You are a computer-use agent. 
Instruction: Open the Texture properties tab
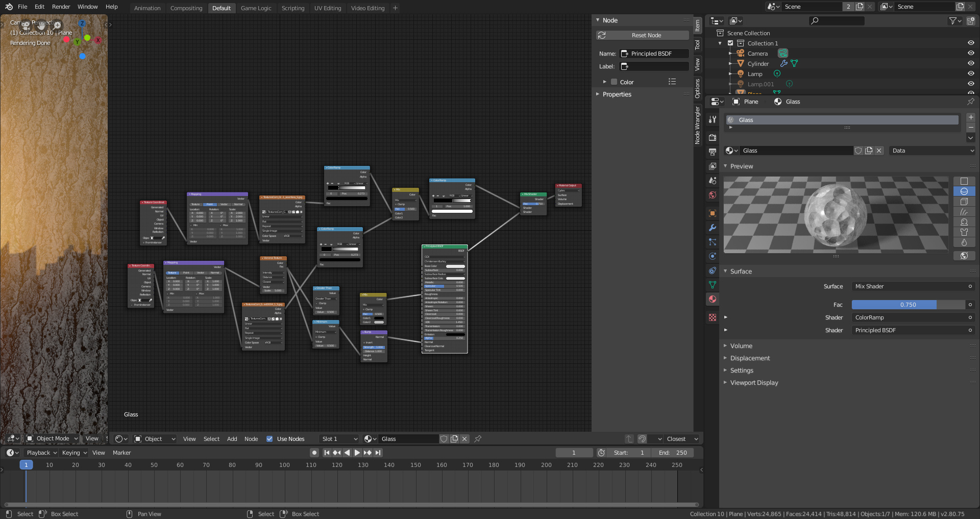(x=713, y=317)
